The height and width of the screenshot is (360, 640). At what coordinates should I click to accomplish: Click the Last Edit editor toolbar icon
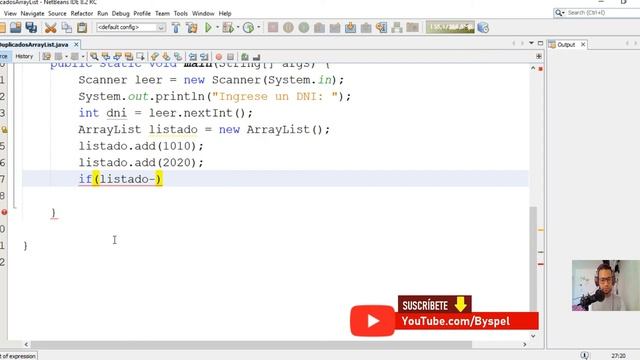tap(47, 56)
